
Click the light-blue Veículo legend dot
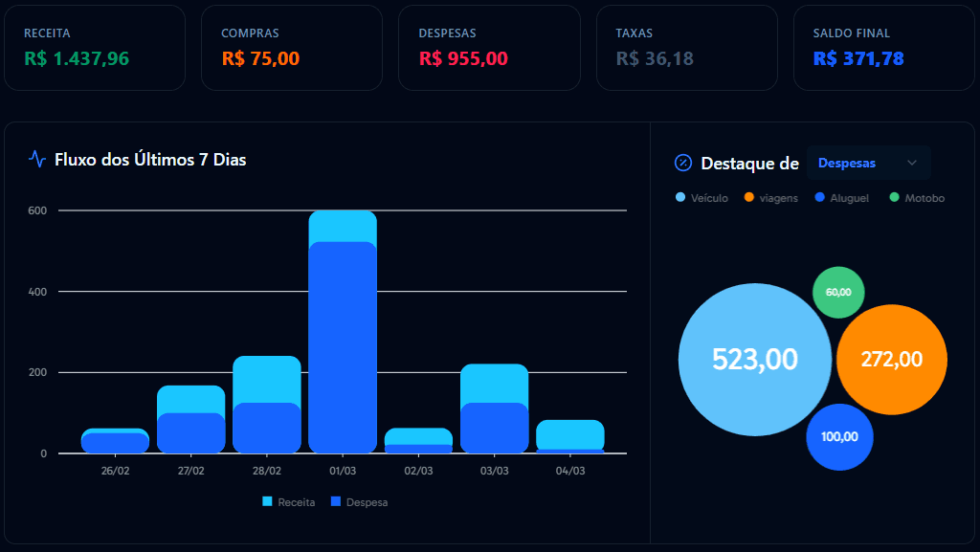pyautogui.click(x=680, y=198)
